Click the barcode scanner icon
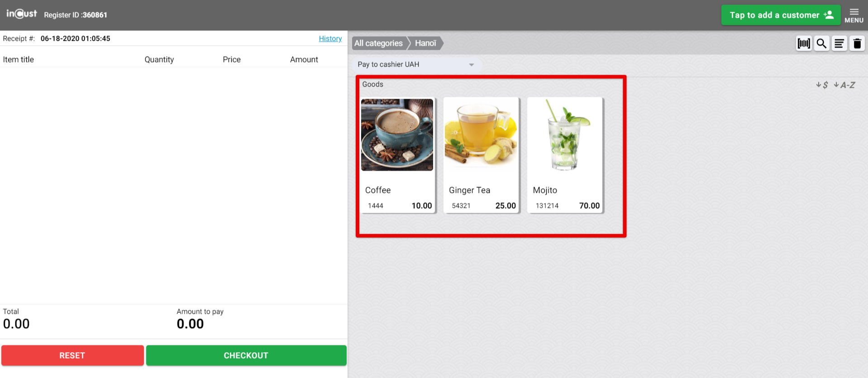The image size is (868, 378). tap(804, 43)
